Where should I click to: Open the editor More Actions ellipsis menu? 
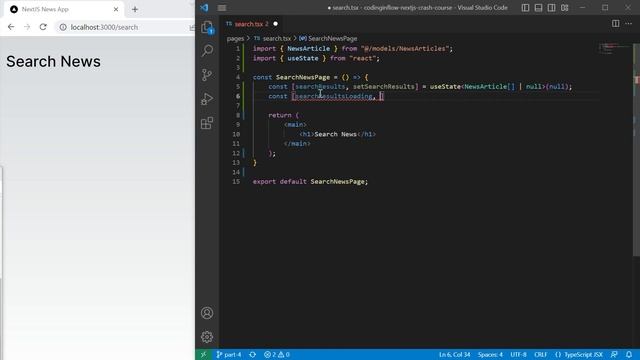pos(629,24)
